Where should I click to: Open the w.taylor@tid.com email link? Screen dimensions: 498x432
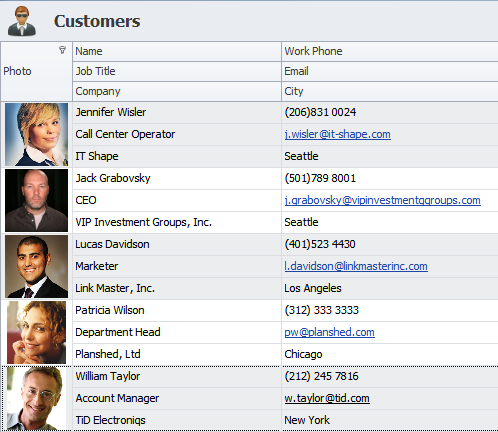[x=327, y=398]
